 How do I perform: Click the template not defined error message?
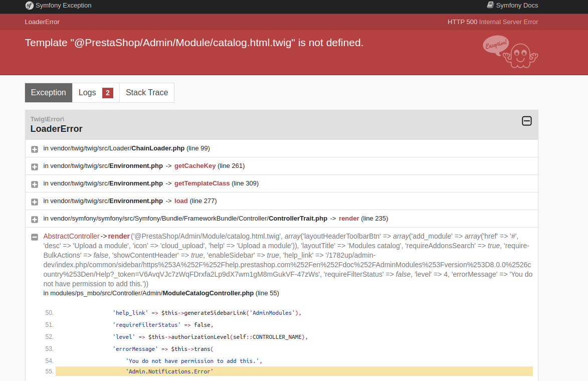pos(194,43)
